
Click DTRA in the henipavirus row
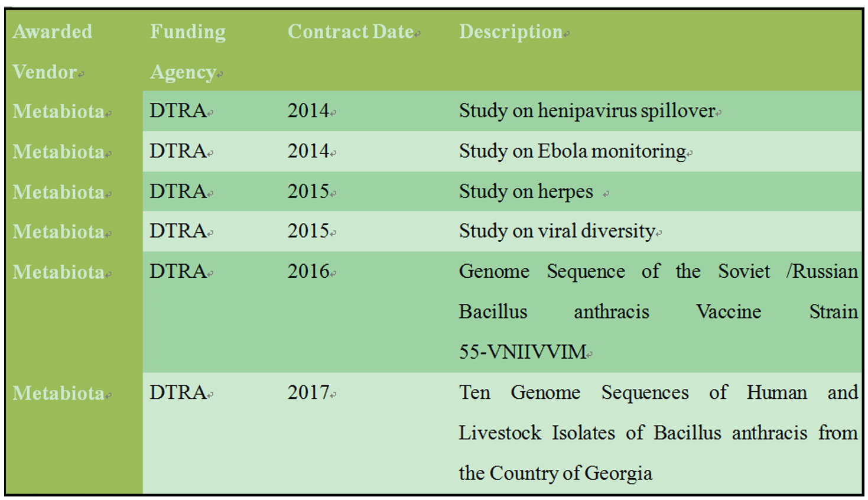178,111
